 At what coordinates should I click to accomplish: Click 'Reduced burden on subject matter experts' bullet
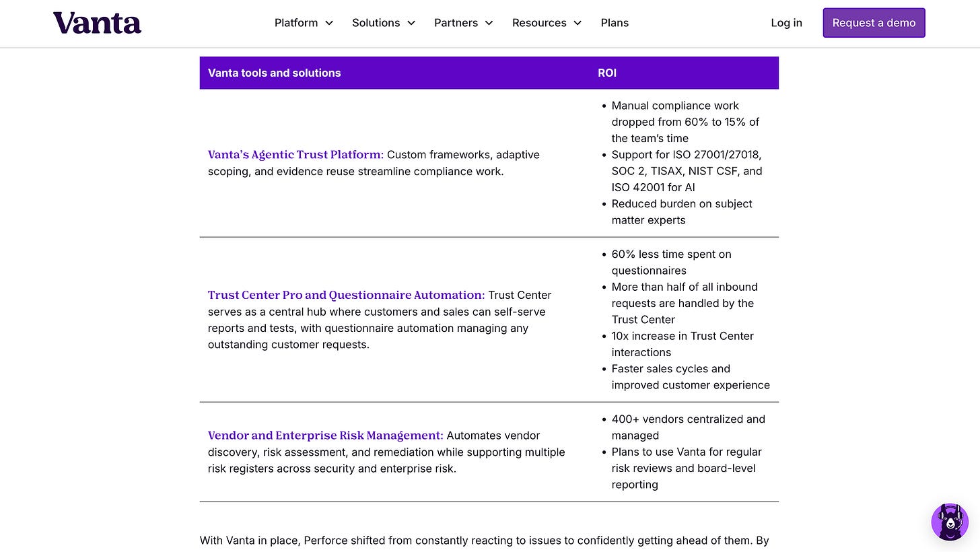click(682, 212)
